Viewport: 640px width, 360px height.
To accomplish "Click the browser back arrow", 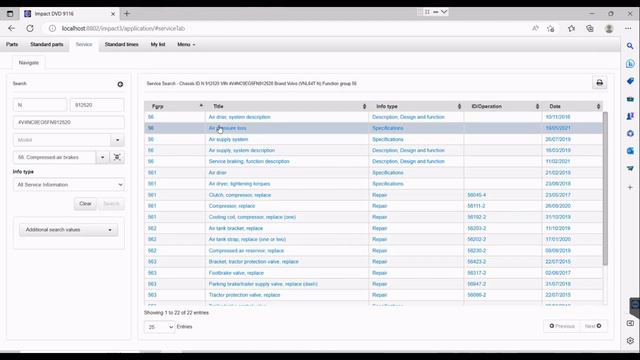I will pos(11,28).
